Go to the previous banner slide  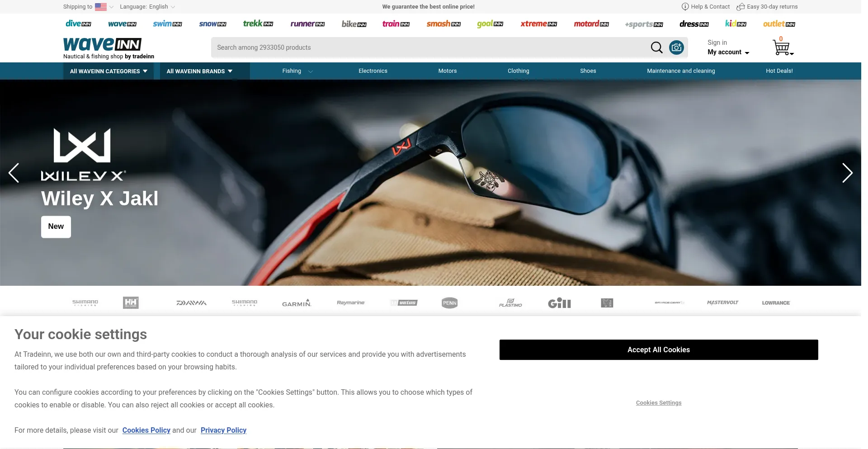(14, 173)
